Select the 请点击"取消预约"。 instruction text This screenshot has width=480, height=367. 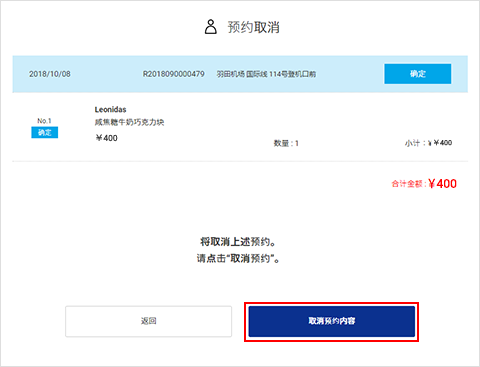238,258
